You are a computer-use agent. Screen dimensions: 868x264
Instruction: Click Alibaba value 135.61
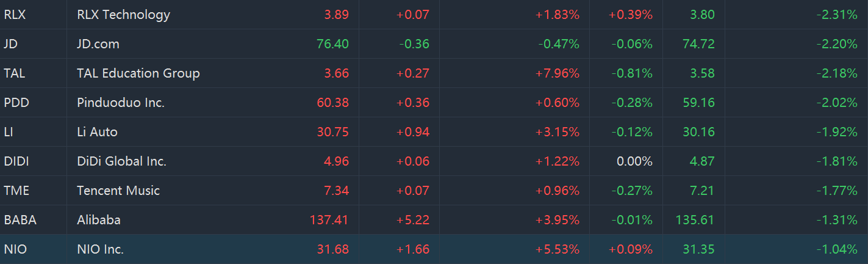coord(696,220)
